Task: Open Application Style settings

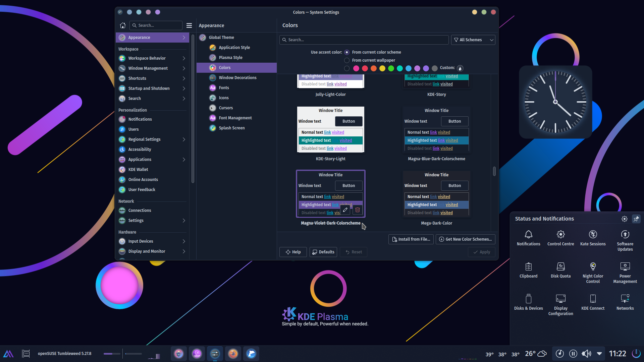Action: [236, 48]
